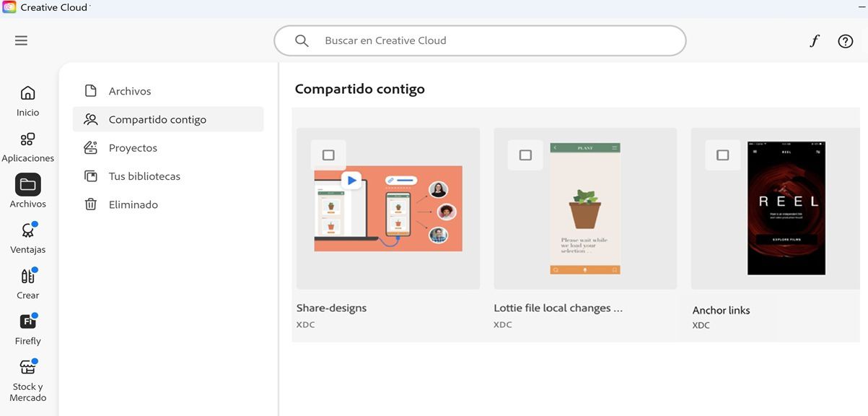Image resolution: width=868 pixels, height=416 pixels.
Task: Open the Aplicaciones apps icon
Action: pos(28,139)
